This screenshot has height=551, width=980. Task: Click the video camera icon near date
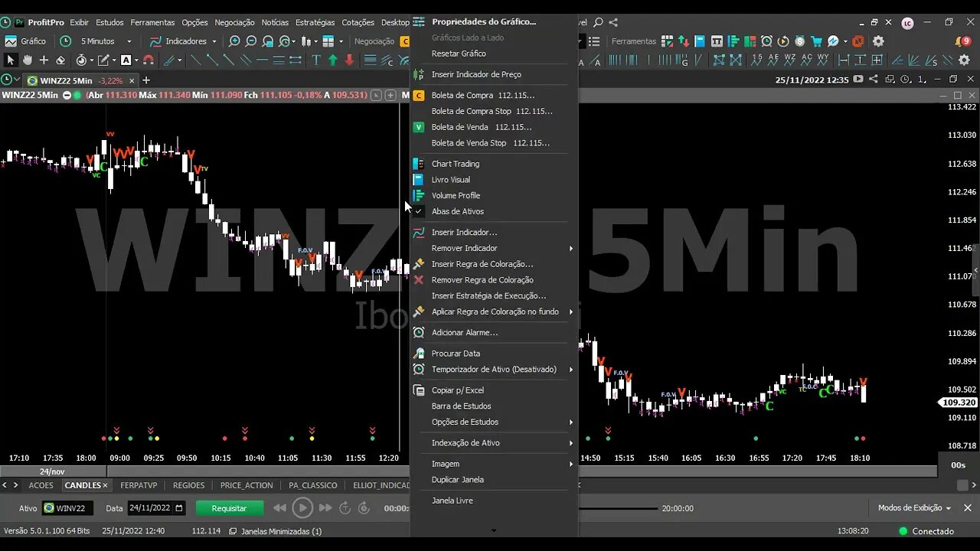point(858,79)
